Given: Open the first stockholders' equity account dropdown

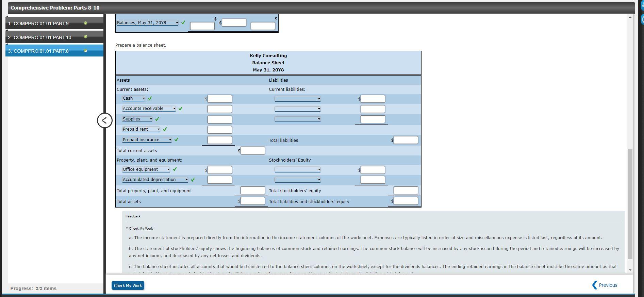Looking at the screenshot, I should click(298, 169).
